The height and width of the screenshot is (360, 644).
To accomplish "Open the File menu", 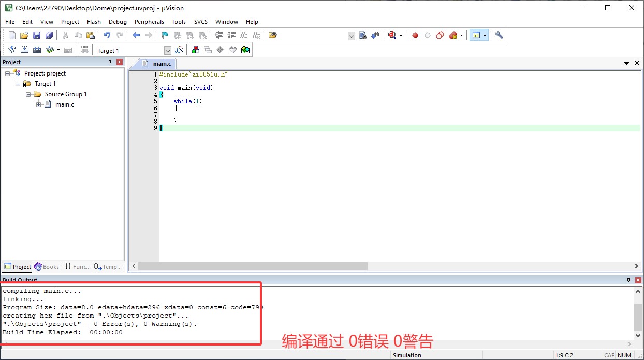I will (x=10, y=22).
